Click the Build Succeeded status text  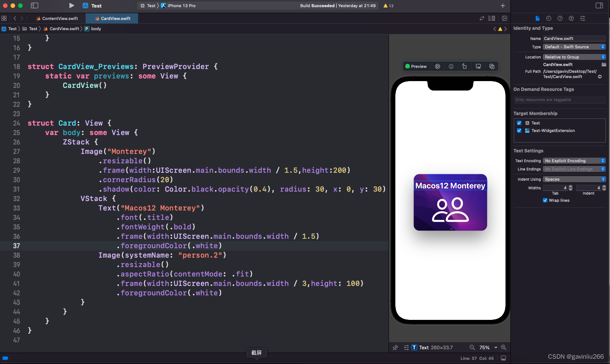[317, 6]
